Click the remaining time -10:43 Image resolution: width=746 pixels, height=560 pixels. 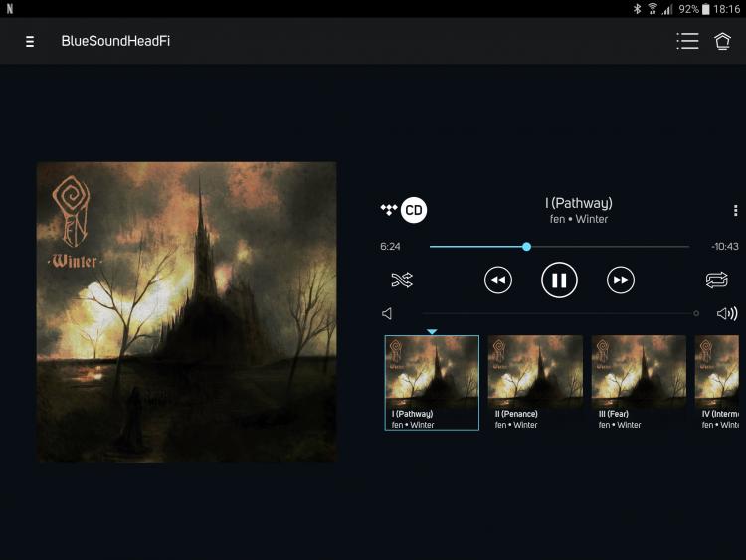tap(724, 247)
